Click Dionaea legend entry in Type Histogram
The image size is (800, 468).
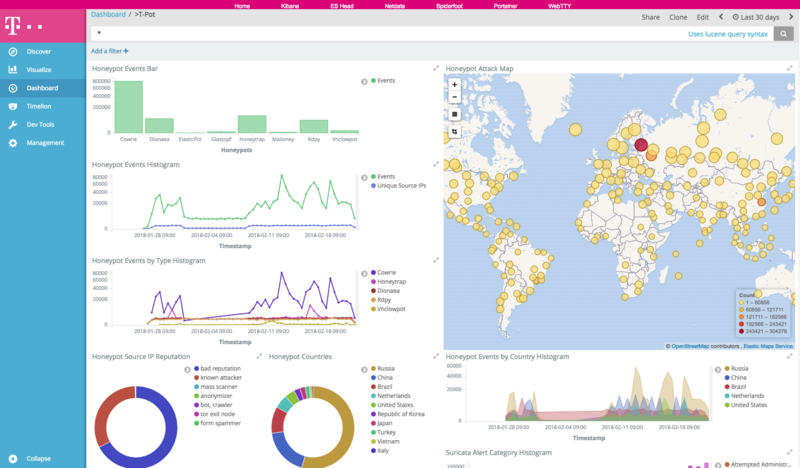tap(385, 291)
